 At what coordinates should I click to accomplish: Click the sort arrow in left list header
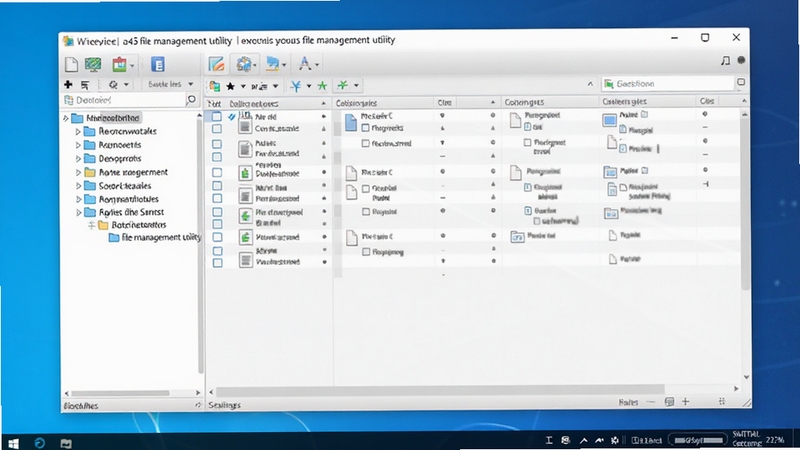tap(323, 104)
